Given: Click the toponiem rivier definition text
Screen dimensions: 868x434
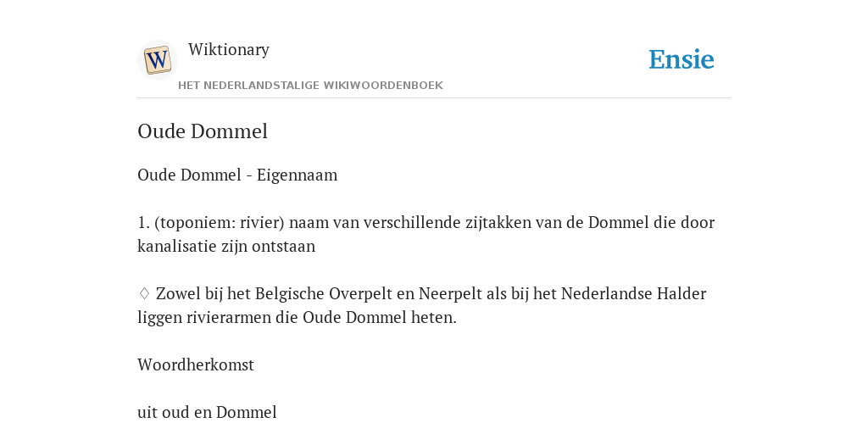Looking at the screenshot, I should 426,234.
